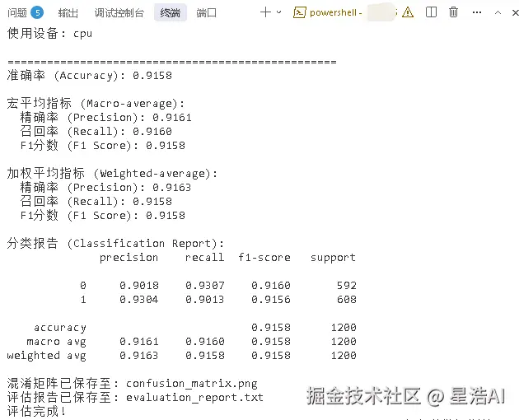This screenshot has height=420, width=519.
Task: Click the macro avg row label
Action: (57, 342)
